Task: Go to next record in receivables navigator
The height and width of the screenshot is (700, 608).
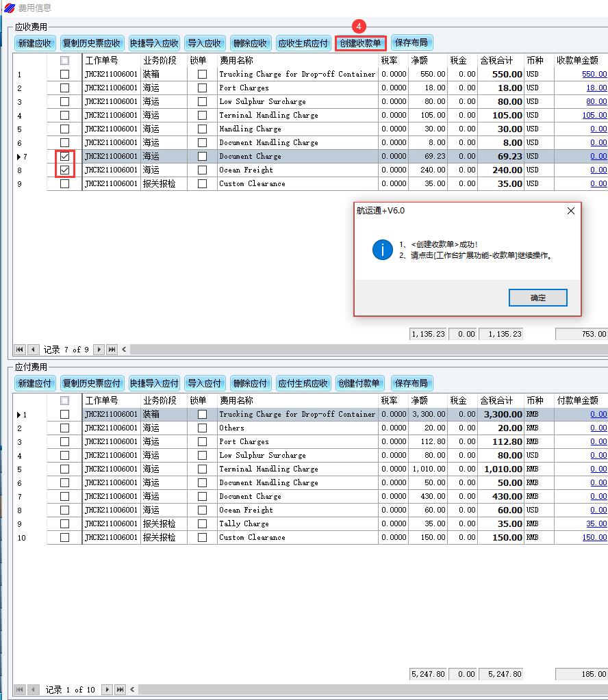Action: pyautogui.click(x=99, y=350)
